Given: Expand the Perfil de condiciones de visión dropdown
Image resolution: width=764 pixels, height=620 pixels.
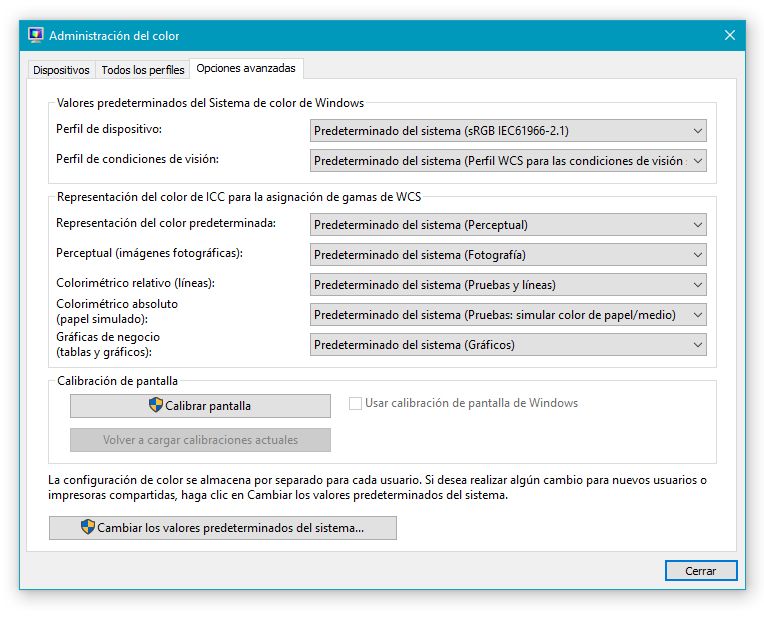Looking at the screenshot, I should pyautogui.click(x=508, y=161).
